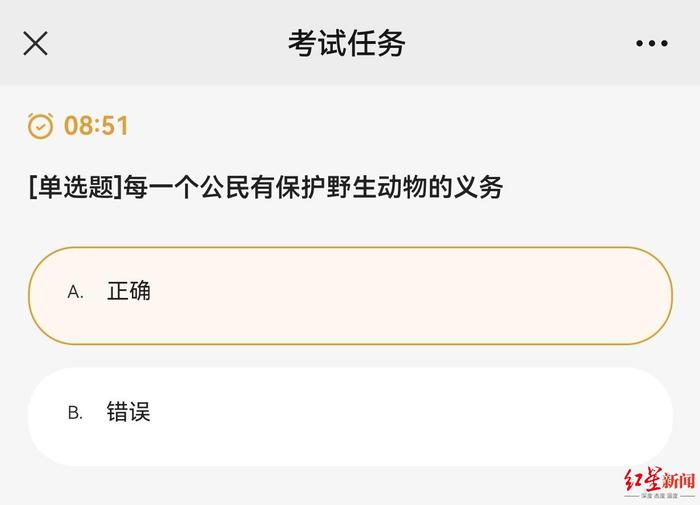Click the 红星新闻 watermark logo
This screenshot has width=700, height=505.
[x=659, y=484]
